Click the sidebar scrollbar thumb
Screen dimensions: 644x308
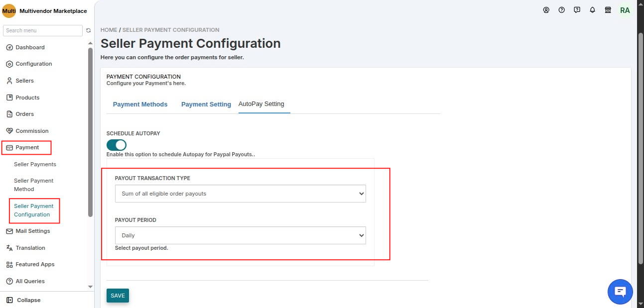pyautogui.click(x=90, y=132)
